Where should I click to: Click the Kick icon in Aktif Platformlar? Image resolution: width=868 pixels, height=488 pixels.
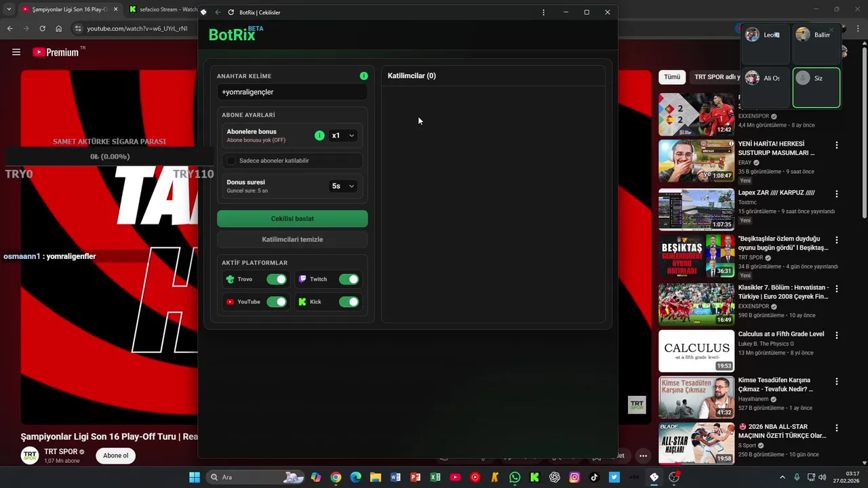tap(302, 302)
